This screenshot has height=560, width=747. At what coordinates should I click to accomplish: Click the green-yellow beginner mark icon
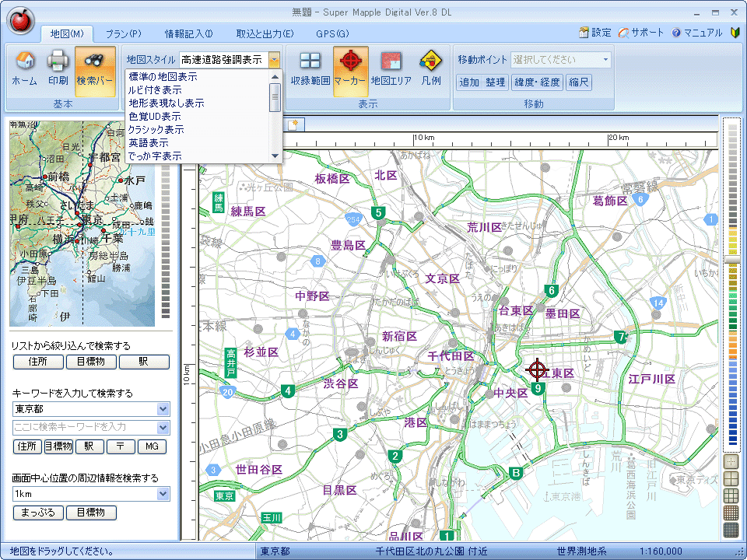735,33
